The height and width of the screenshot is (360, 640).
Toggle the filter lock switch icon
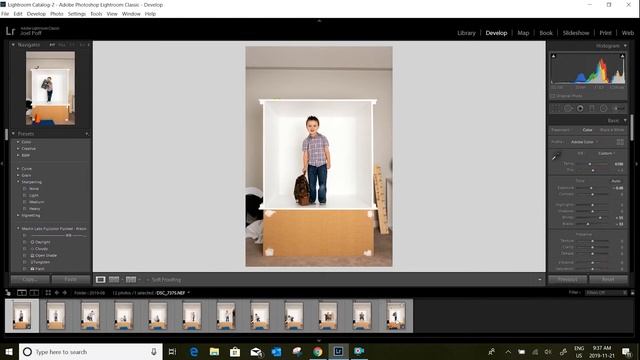point(633,293)
